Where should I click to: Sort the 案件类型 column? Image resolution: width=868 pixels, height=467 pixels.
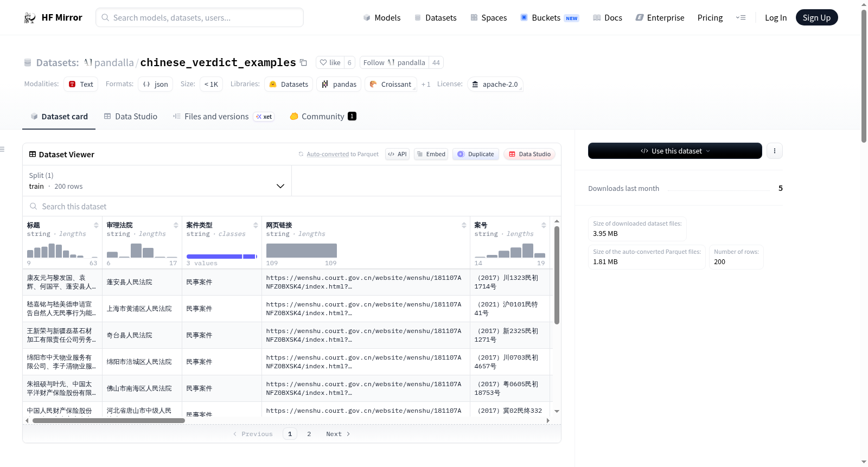pos(256,225)
